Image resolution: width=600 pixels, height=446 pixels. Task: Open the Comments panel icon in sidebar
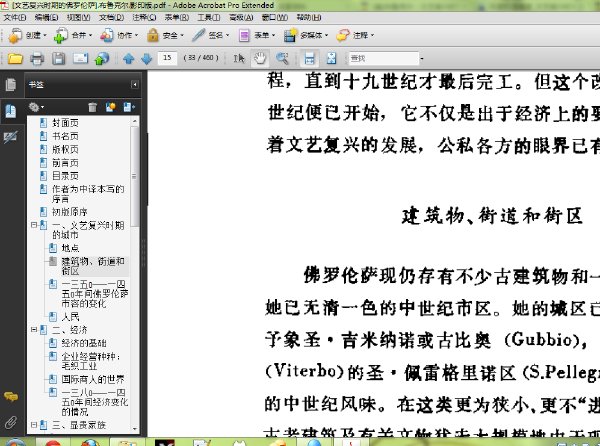click(11, 397)
